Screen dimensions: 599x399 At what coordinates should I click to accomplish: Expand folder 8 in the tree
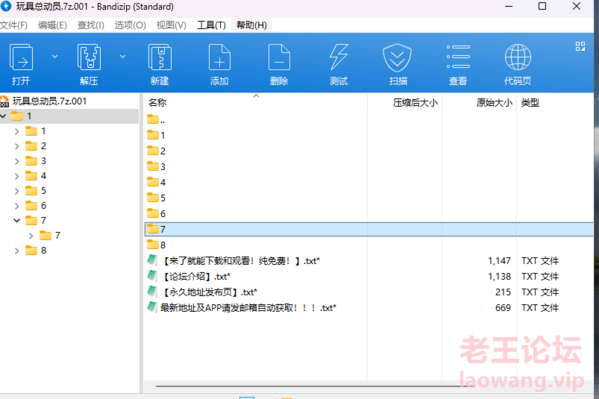click(17, 251)
